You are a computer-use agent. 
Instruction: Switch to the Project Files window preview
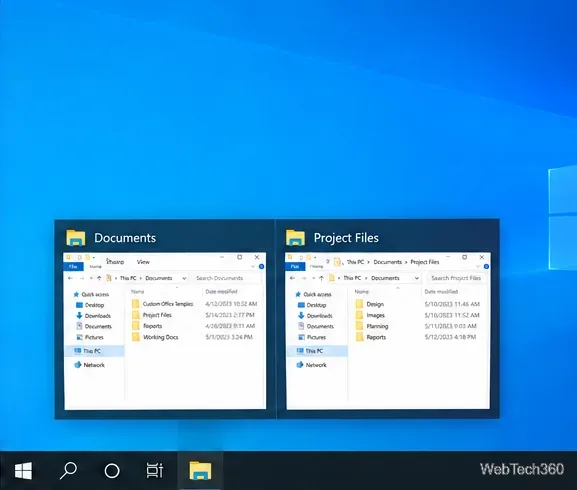coord(388,319)
